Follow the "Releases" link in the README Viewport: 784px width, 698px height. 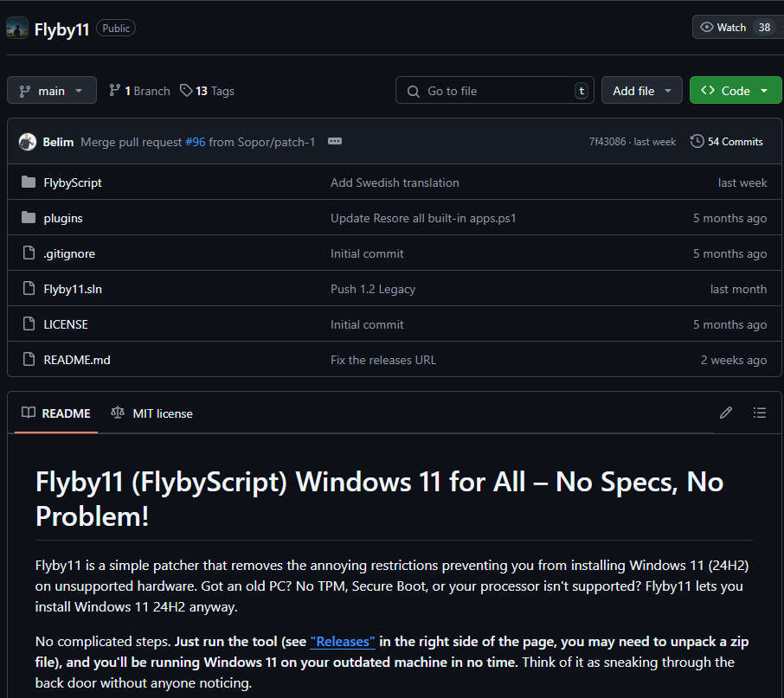click(343, 642)
